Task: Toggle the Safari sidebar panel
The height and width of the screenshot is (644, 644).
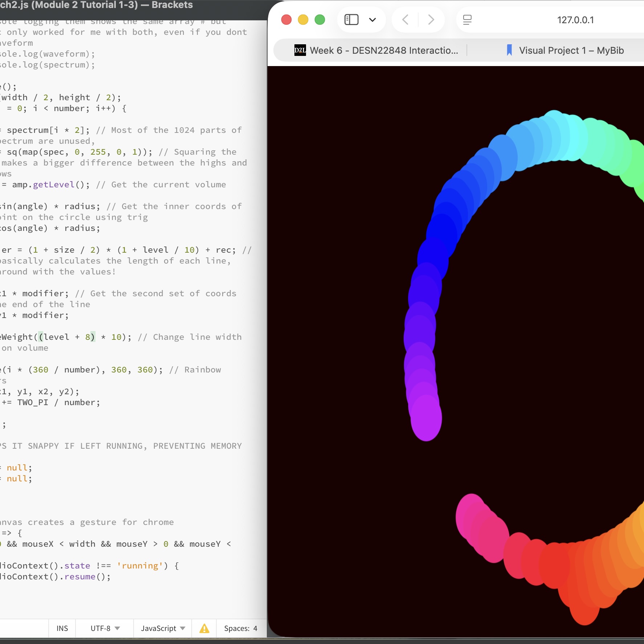Action: point(351,20)
